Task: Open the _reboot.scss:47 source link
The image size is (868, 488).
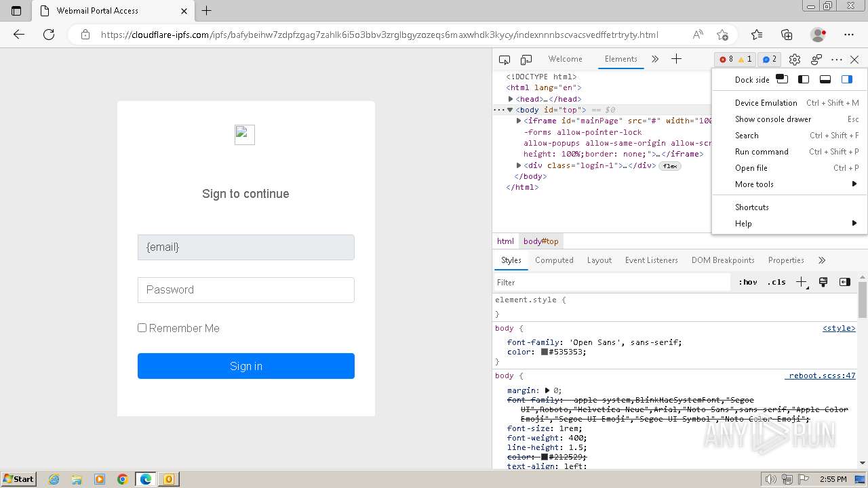Action: [x=821, y=376]
